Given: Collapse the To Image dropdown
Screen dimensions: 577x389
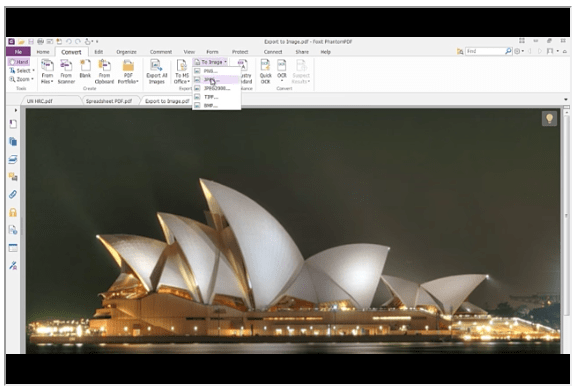Looking at the screenshot, I should tap(211, 62).
